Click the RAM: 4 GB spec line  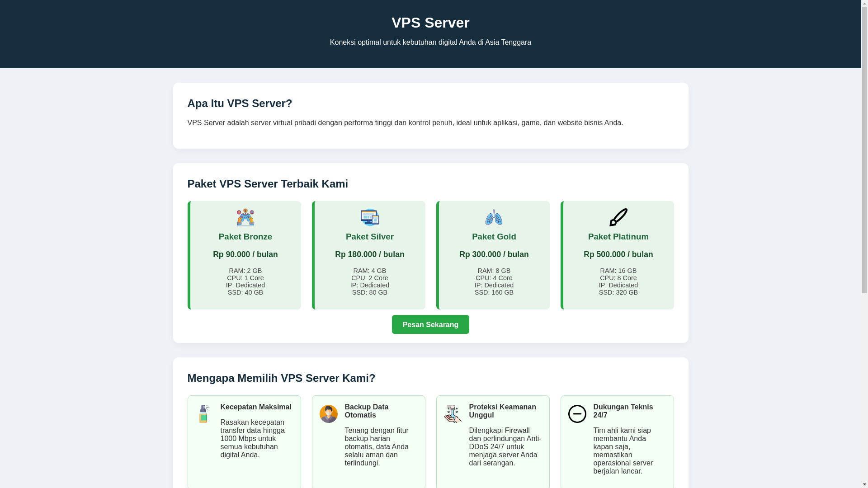(x=370, y=271)
